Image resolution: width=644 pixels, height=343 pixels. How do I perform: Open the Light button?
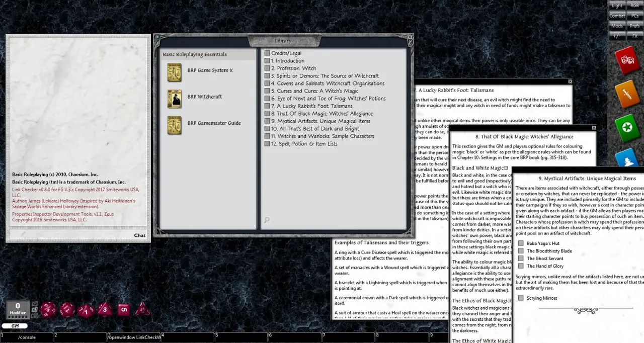coord(617,6)
